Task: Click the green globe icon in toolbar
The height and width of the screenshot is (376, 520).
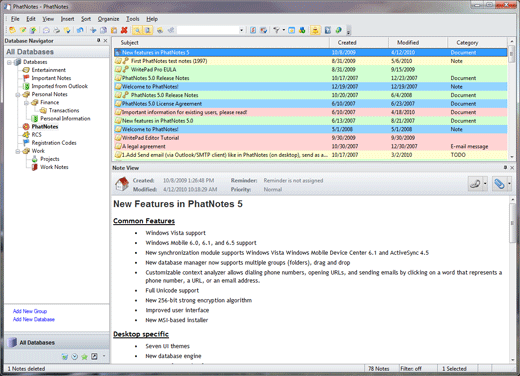Action: click(x=338, y=30)
